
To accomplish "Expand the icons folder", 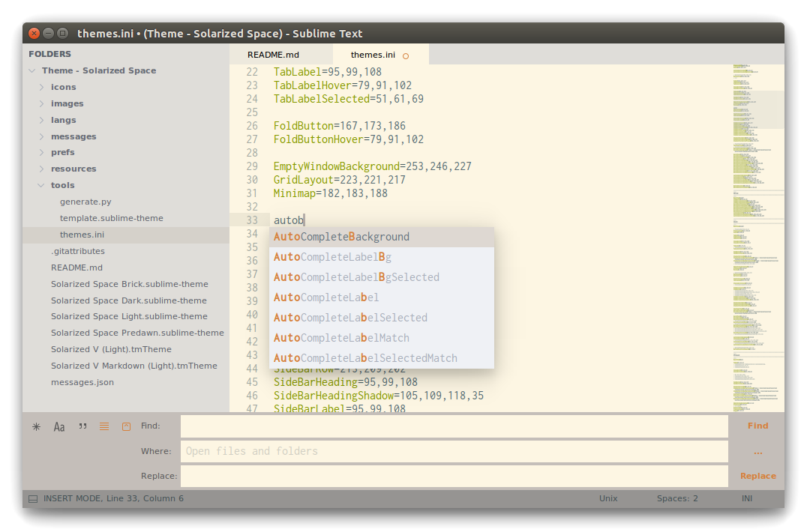I will pyautogui.click(x=42, y=87).
